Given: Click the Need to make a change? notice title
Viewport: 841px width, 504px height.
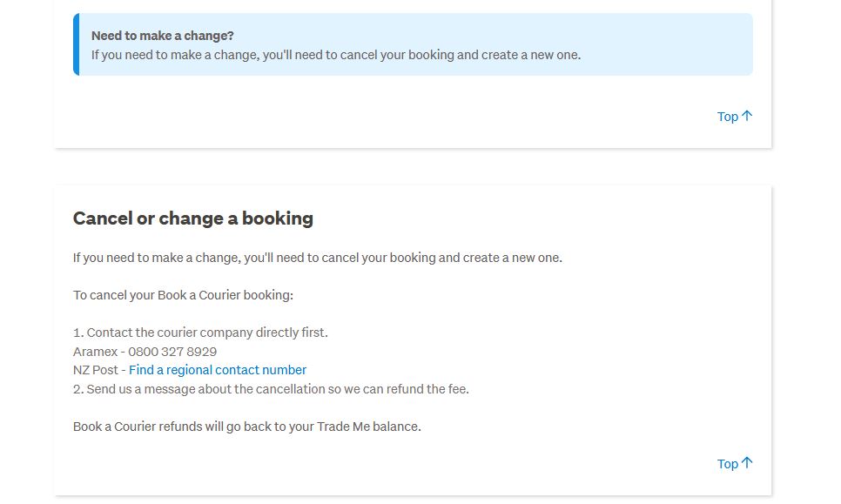Looking at the screenshot, I should click(x=163, y=36).
